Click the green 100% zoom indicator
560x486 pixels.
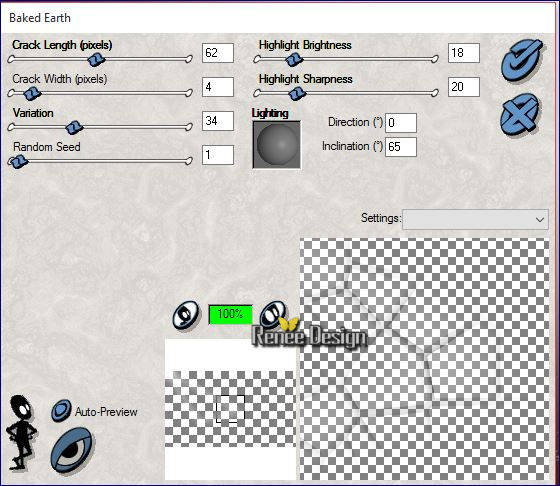(x=230, y=314)
